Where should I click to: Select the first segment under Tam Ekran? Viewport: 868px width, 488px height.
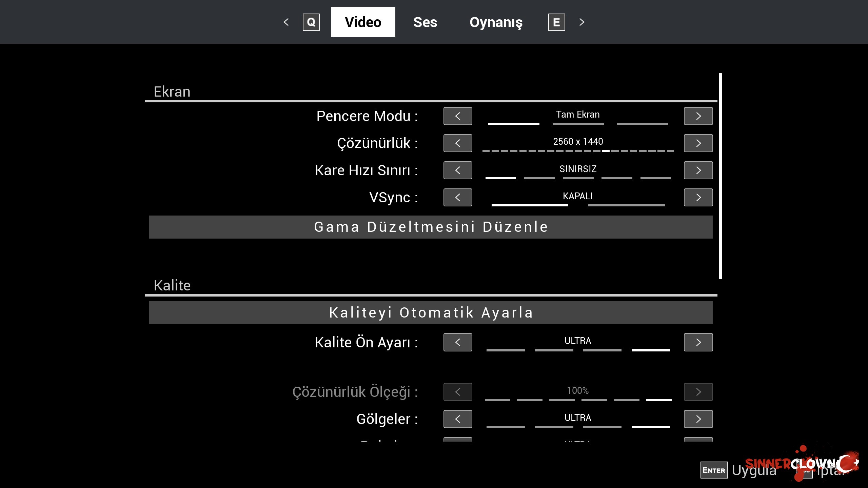coord(514,123)
